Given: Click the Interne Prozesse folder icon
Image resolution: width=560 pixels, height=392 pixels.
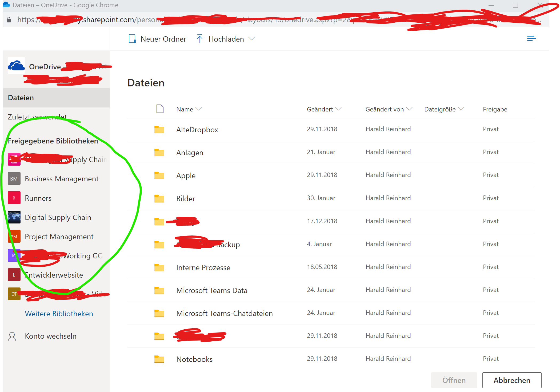Looking at the screenshot, I should click(x=159, y=267).
